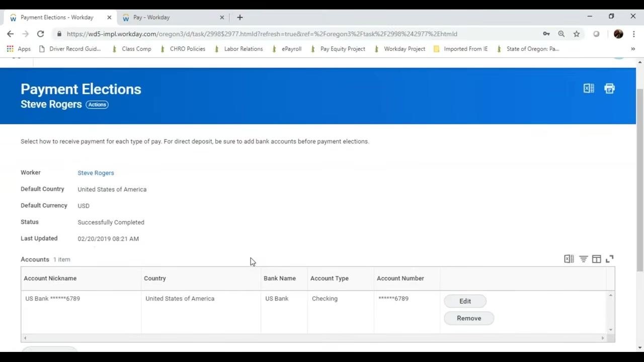
Task: Open the Accounts table filter icon
Action: [583, 259]
